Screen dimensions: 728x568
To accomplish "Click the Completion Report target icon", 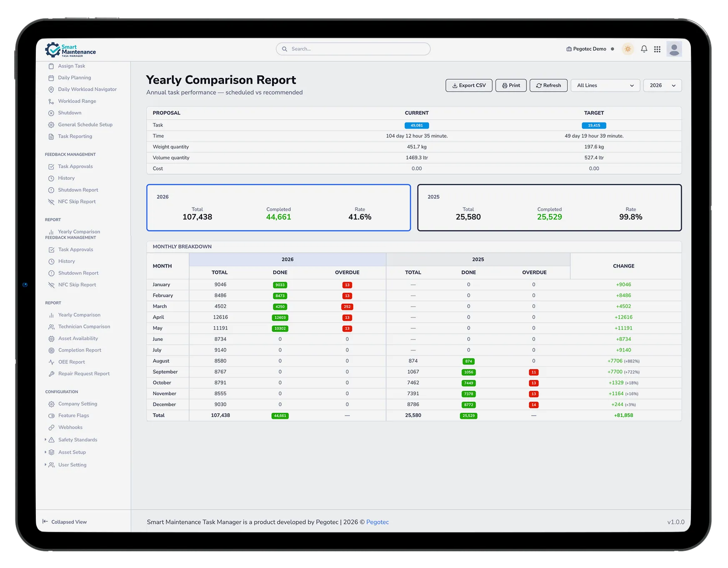I will 52,350.
